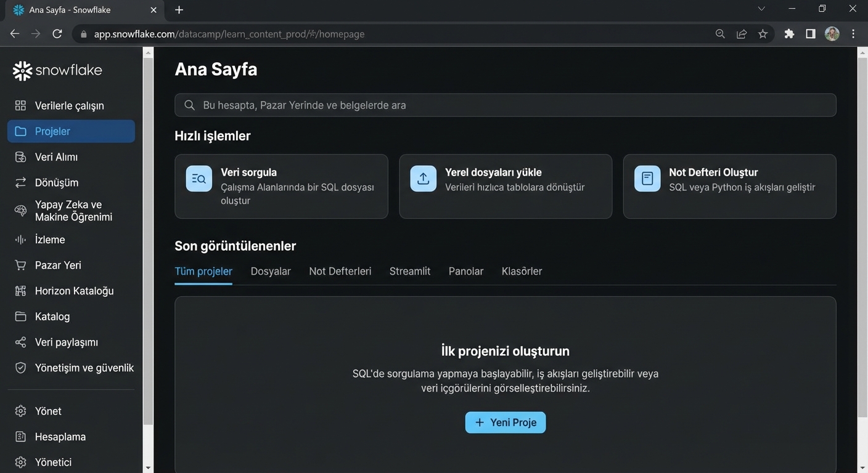The width and height of the screenshot is (868, 473).
Task: Open the Not Defterleri tab
Action: (340, 271)
